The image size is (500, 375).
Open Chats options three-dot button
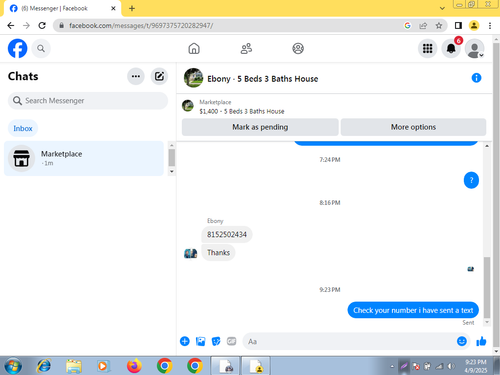(136, 76)
